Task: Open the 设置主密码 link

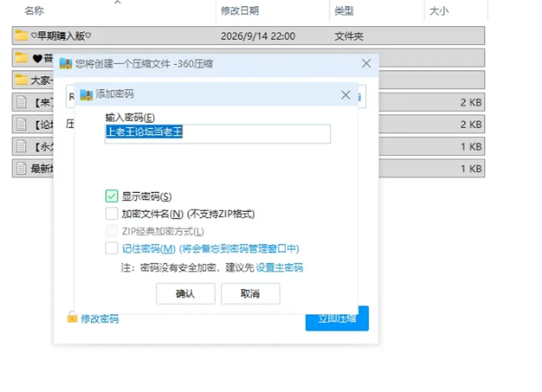Action: pyautogui.click(x=279, y=267)
